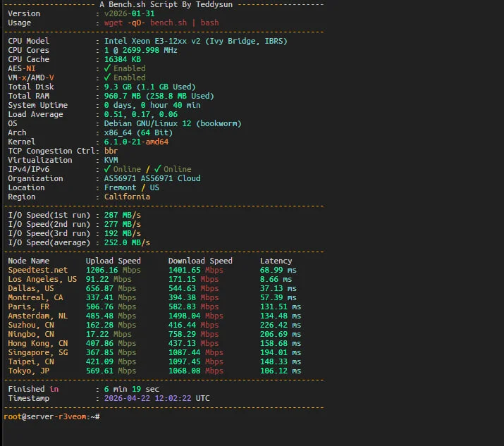Viewport: 504px width, 446px height.
Task: Click I/O speed 1st run '287 MB/s'
Action: click(123, 215)
